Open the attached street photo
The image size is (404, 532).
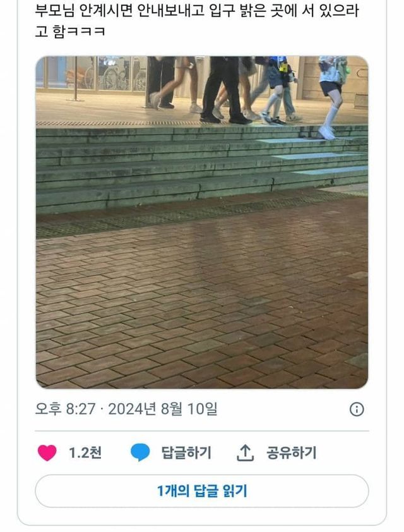[202, 222]
